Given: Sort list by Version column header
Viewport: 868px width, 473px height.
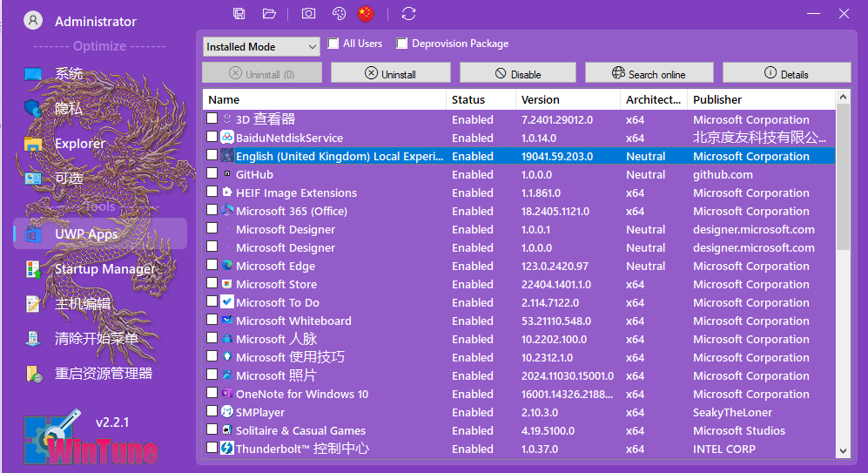Looking at the screenshot, I should 568,99.
